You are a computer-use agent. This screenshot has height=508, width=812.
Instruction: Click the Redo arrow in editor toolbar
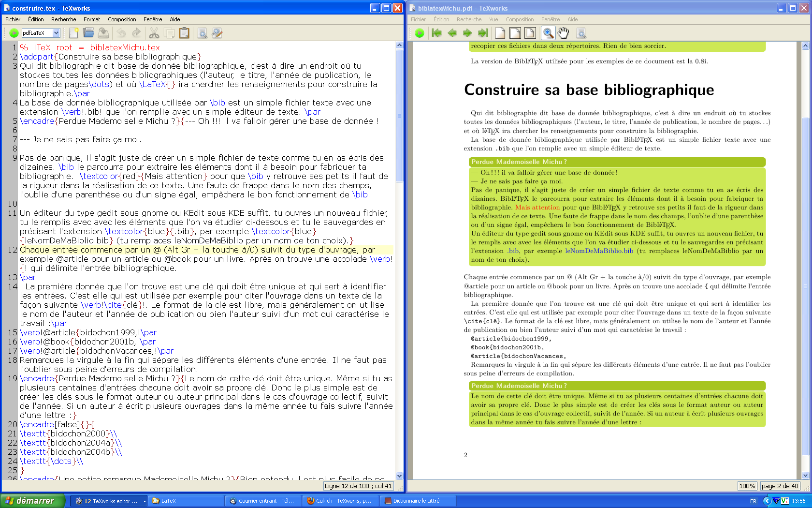pyautogui.click(x=136, y=33)
